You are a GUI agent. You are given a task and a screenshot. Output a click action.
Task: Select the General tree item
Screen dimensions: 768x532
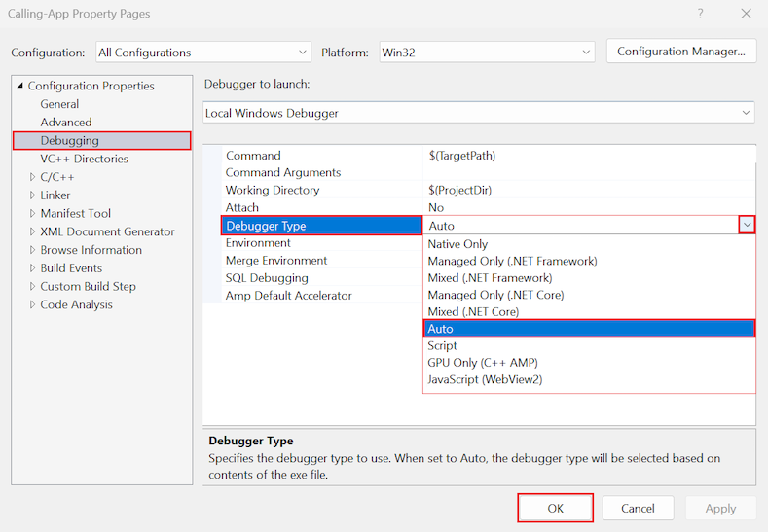pos(59,104)
